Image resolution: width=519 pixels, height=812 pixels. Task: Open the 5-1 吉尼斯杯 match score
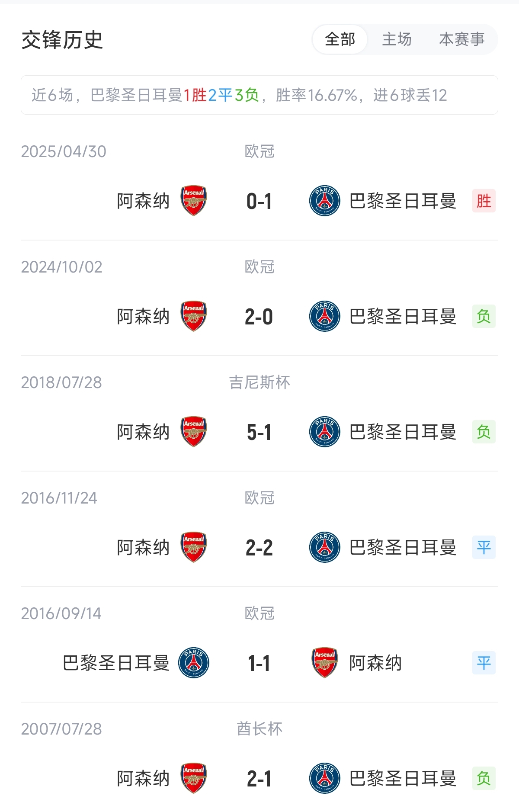click(x=259, y=433)
